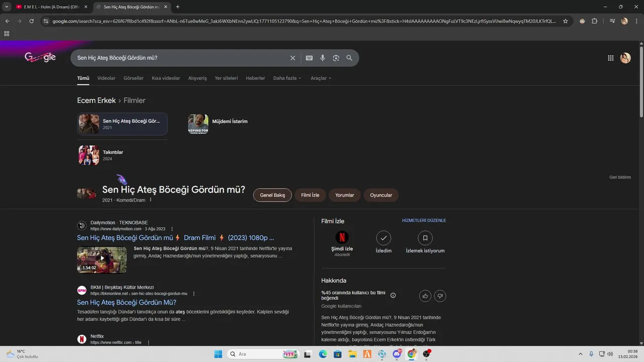Open the Windows Start menu

coord(218,354)
